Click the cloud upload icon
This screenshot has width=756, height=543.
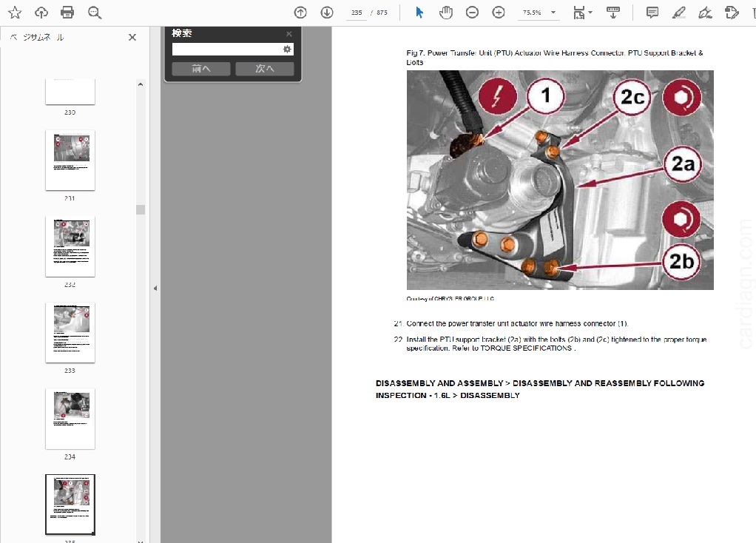(41, 13)
